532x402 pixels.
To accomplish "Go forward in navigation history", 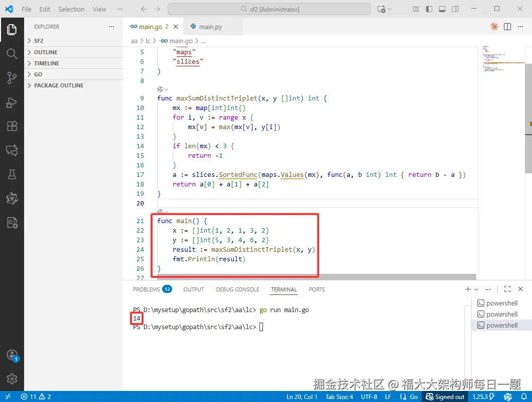I will point(157,9).
